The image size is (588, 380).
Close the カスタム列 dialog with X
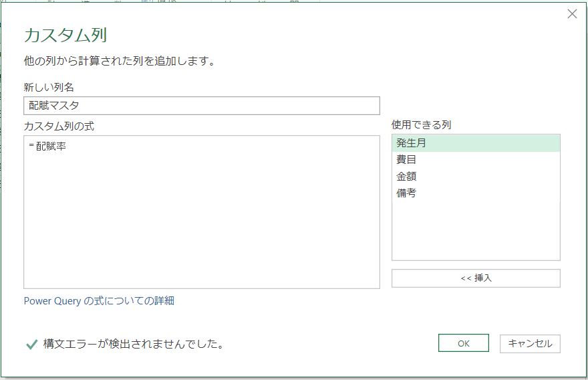pos(572,13)
